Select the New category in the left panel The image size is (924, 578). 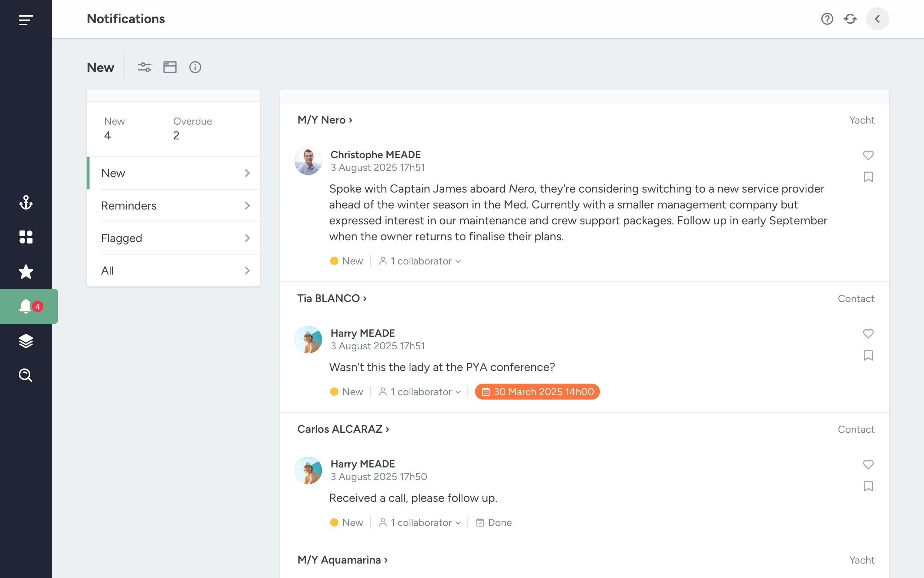pos(174,173)
